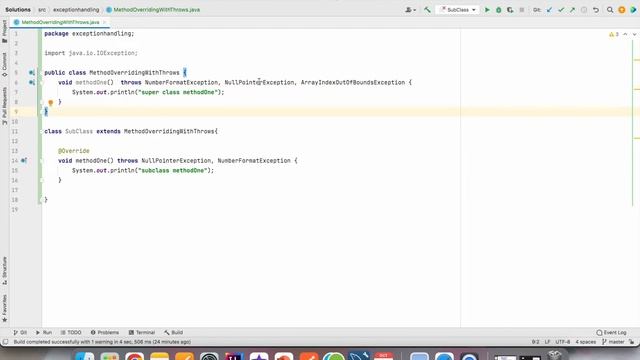Screen dimensions: 640x360
Task: Click the orange IDE update icon
Action: pos(622,10)
